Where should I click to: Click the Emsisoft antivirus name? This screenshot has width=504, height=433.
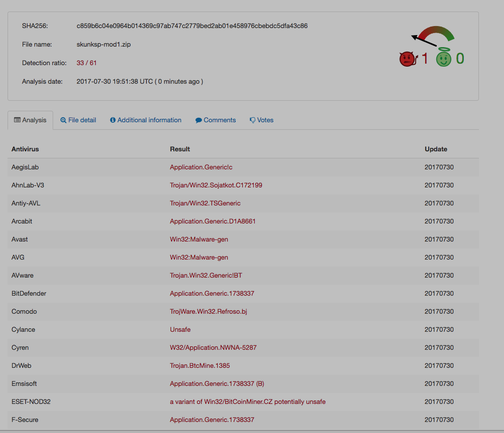[x=24, y=383]
